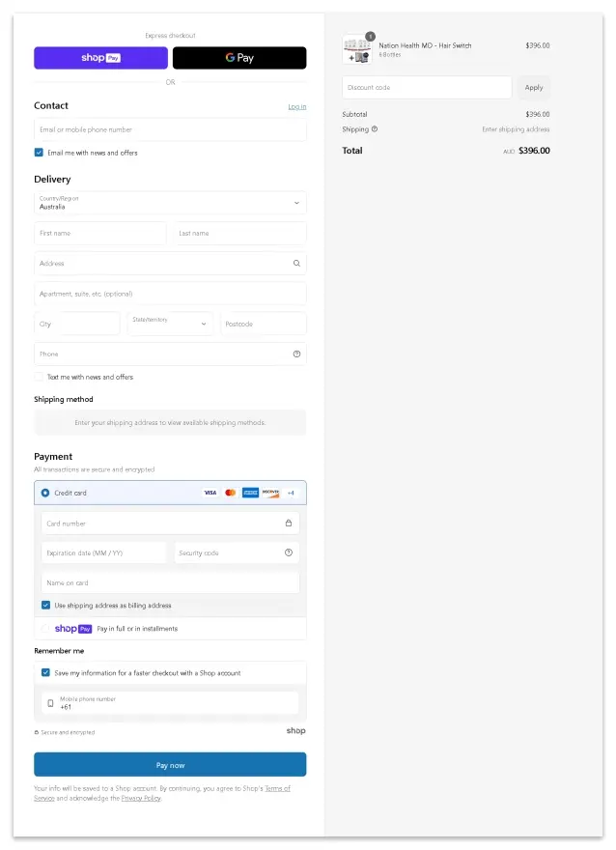Click the question mark icon beside Phone
616x850 pixels.
pyautogui.click(x=296, y=354)
